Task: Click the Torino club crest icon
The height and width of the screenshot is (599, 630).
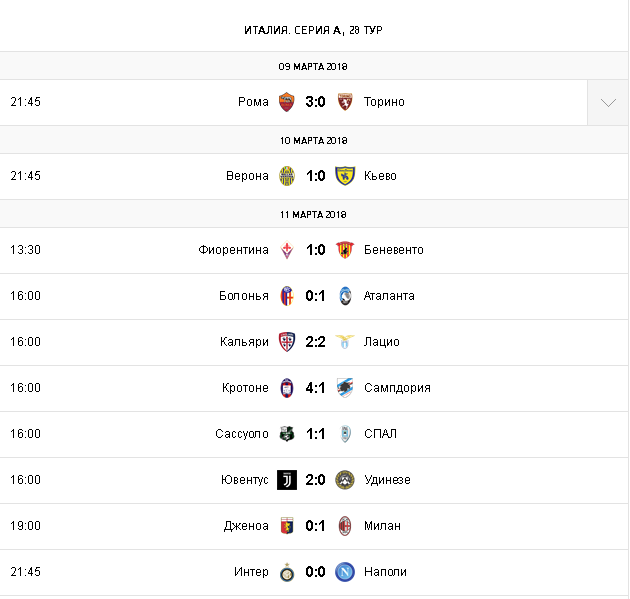Action: point(345,102)
